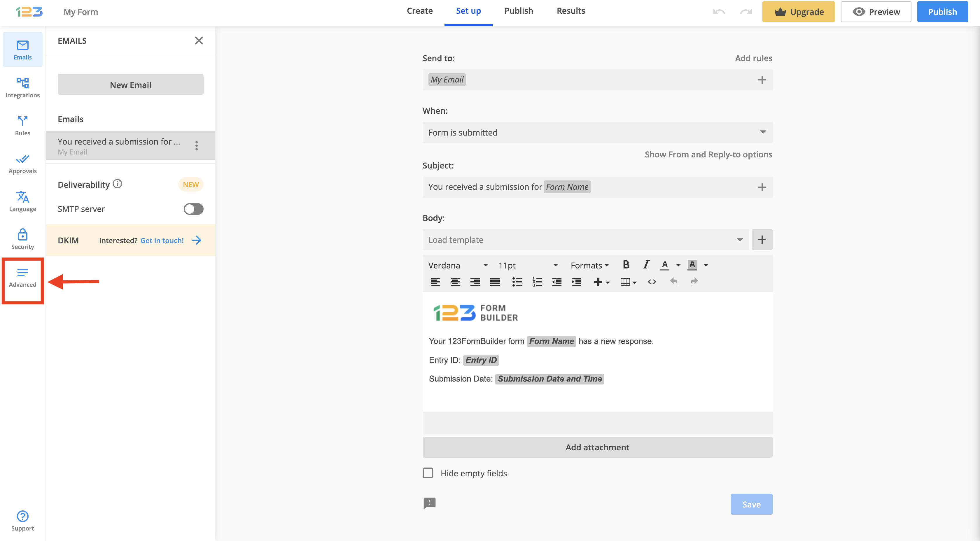Click into the Subject input field
Image resolution: width=980 pixels, height=541 pixels.
[670, 187]
